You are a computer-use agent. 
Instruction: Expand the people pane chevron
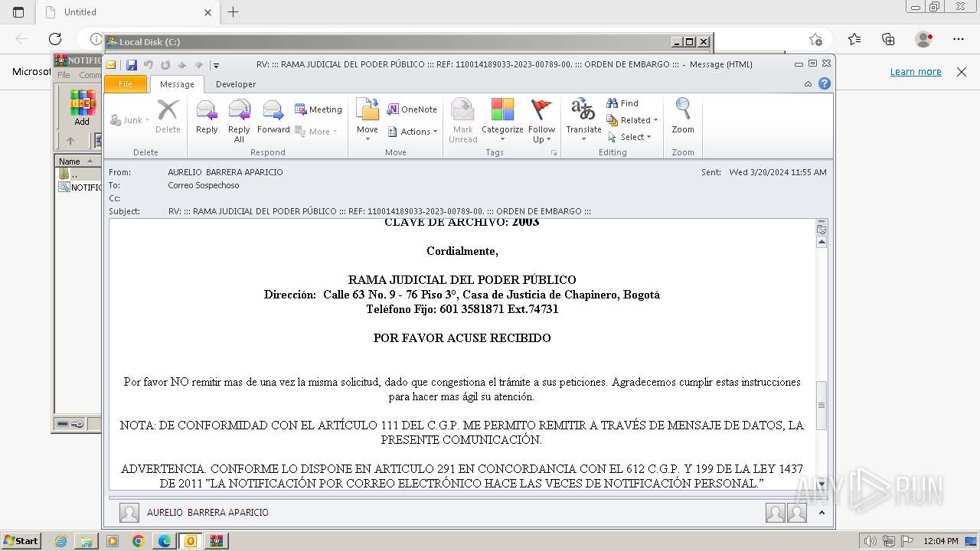[820, 513]
